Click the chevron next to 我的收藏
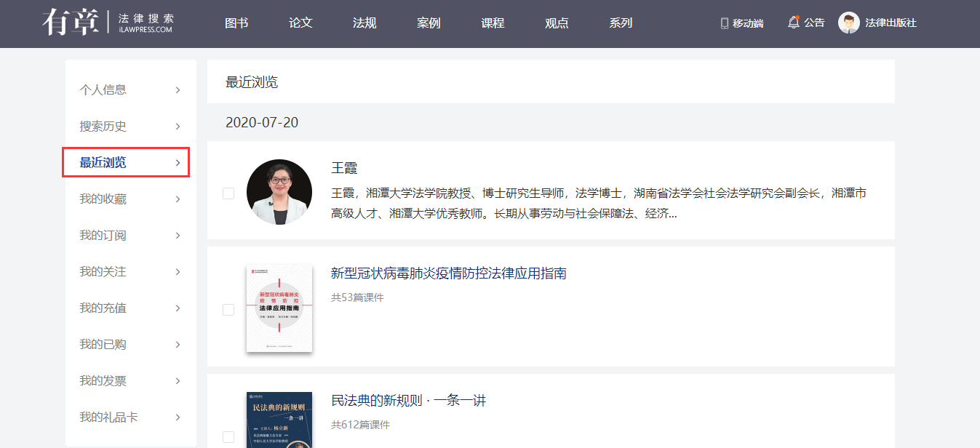The width and height of the screenshot is (980, 448). (178, 199)
